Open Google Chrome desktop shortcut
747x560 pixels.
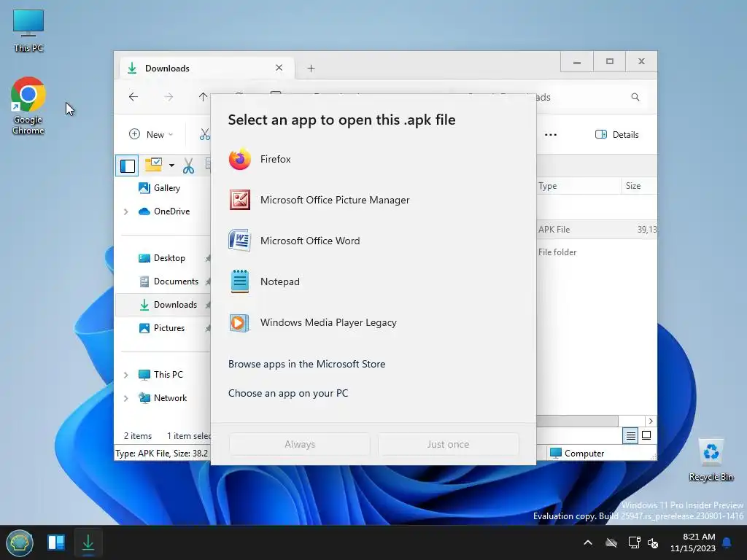28,106
